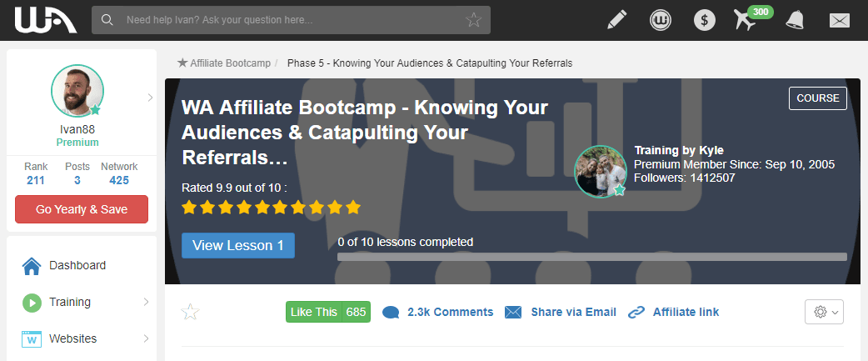Click the lessons progress bar
The width and height of the screenshot is (868, 361).
click(x=592, y=256)
